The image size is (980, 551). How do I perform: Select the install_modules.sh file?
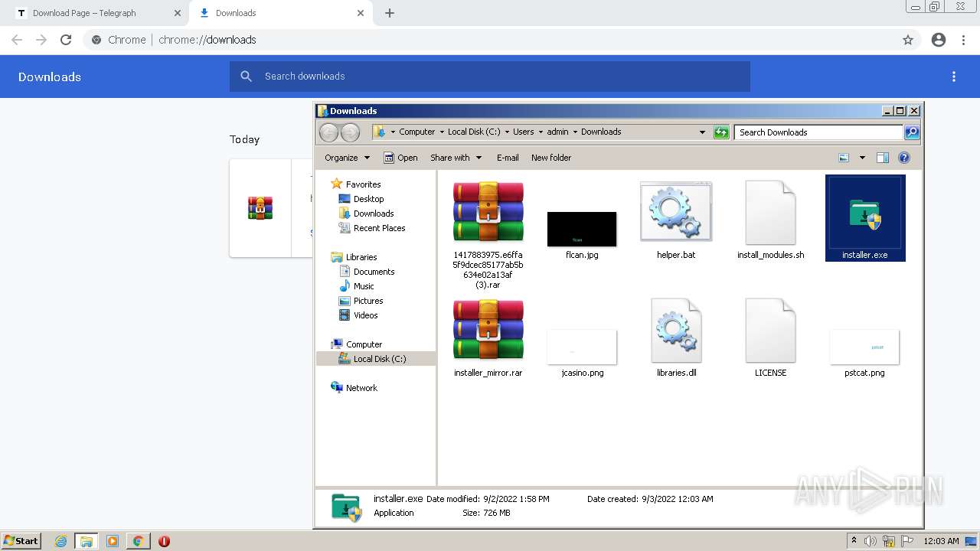(x=770, y=220)
